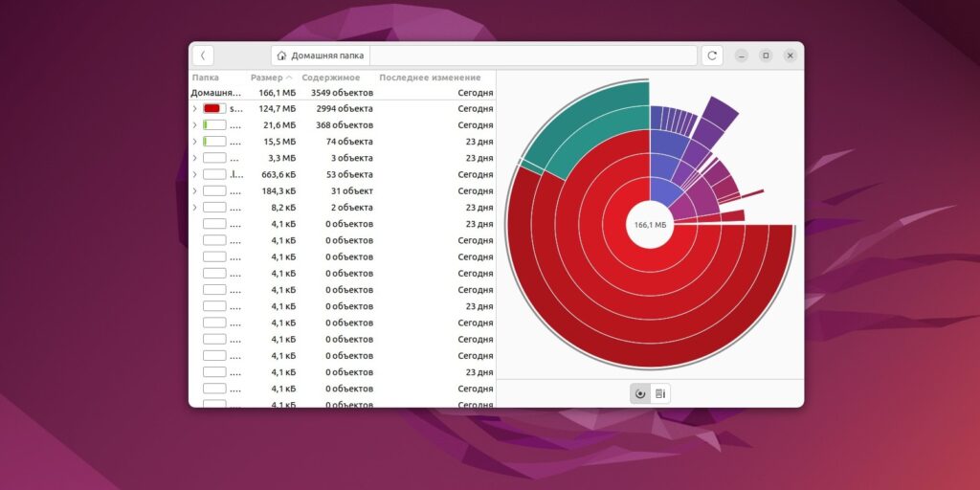Click the 31 объект cell
The width and height of the screenshot is (980, 490).
(x=352, y=190)
